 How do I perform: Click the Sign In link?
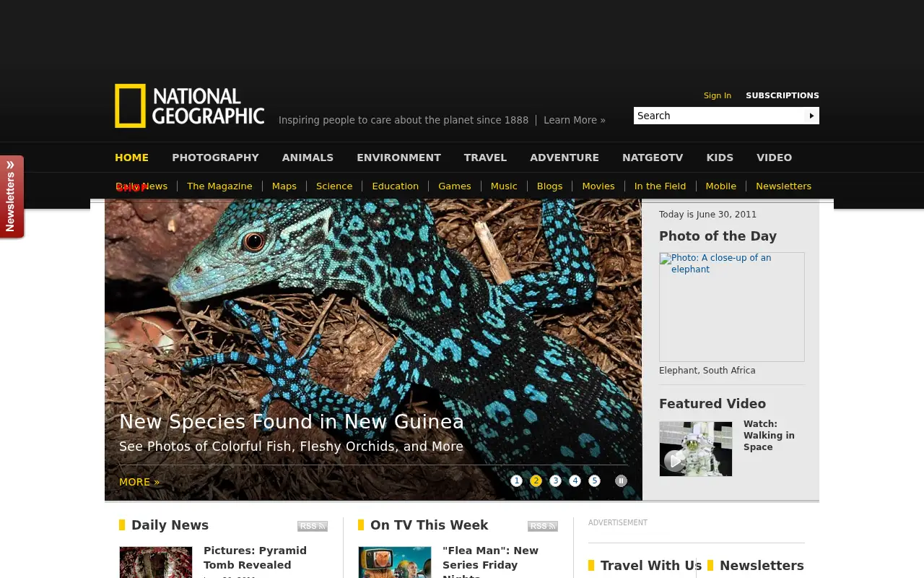[718, 95]
